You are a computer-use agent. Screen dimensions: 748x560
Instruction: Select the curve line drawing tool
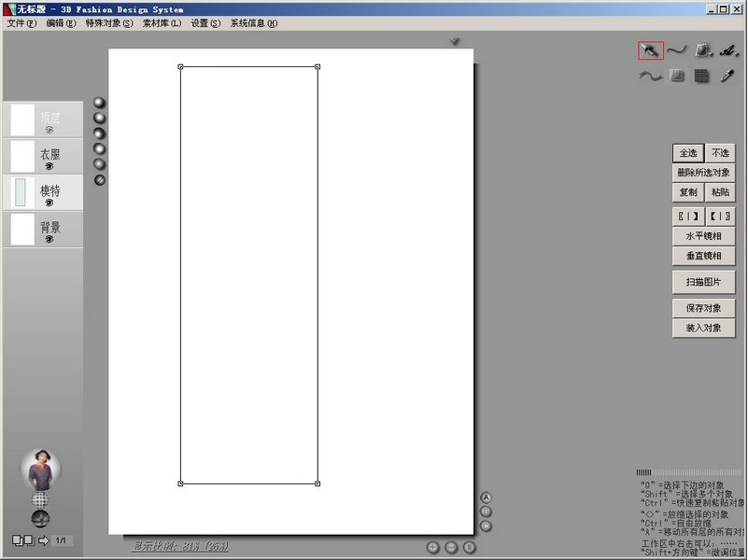tap(676, 50)
